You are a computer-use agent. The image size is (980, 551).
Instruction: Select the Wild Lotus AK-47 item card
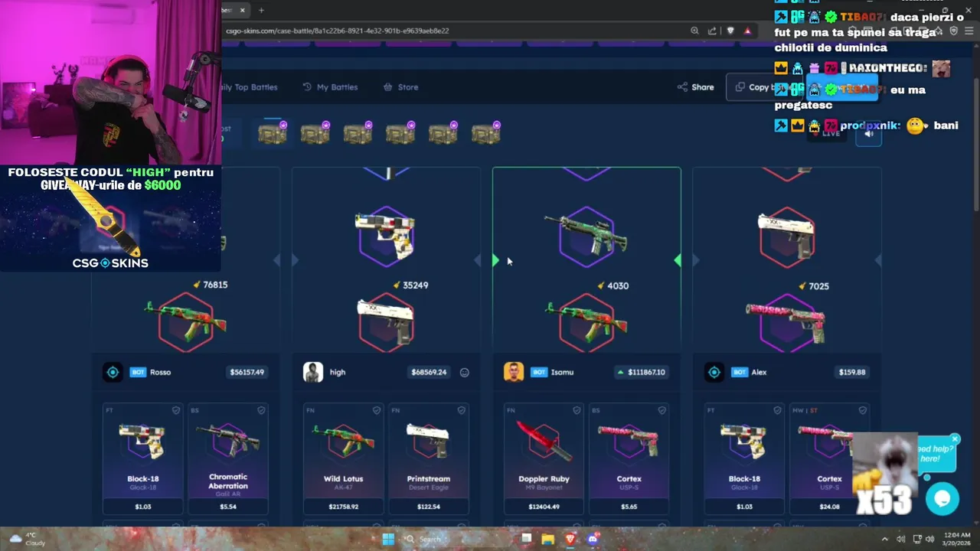pyautogui.click(x=343, y=458)
